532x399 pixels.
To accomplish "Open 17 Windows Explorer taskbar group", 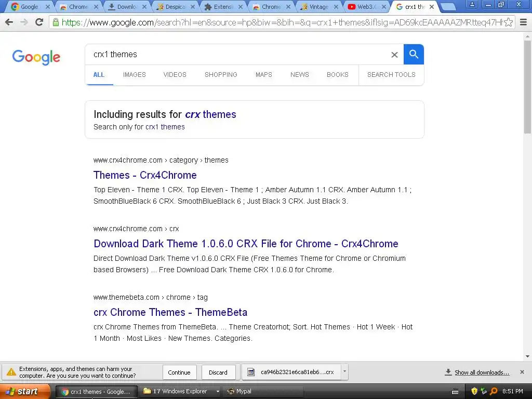I will click(x=179, y=391).
